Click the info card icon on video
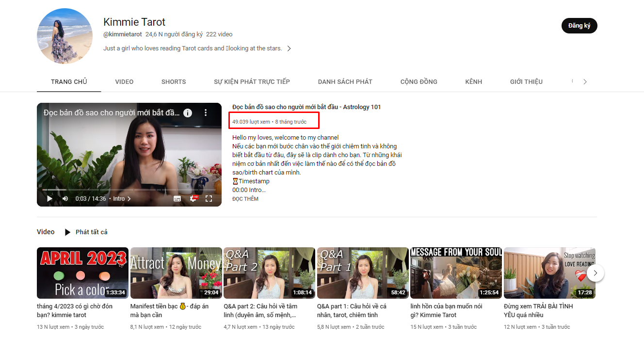This screenshot has height=337, width=644. coord(188,112)
